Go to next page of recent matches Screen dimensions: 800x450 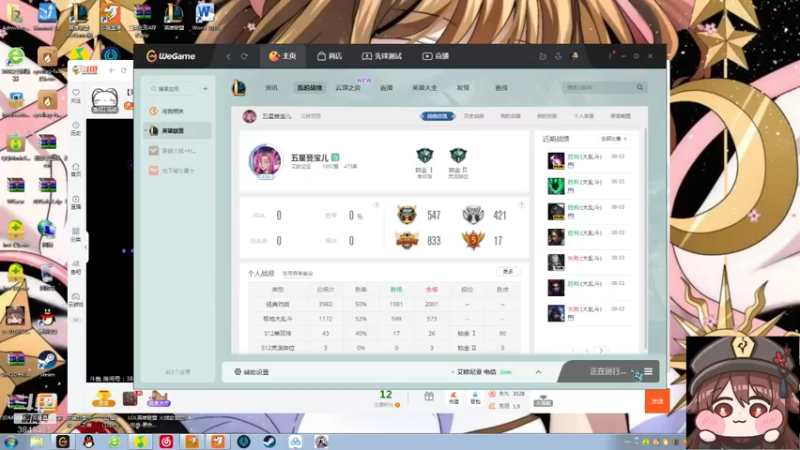(x=601, y=351)
